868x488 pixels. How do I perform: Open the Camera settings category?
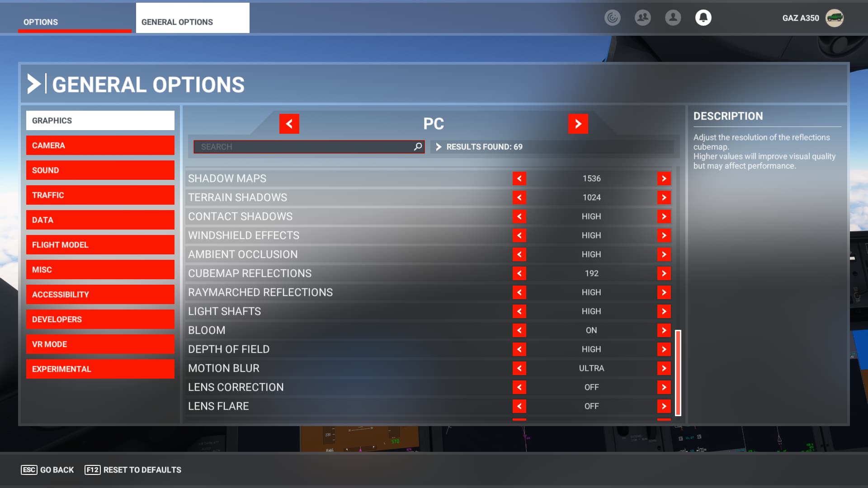100,145
